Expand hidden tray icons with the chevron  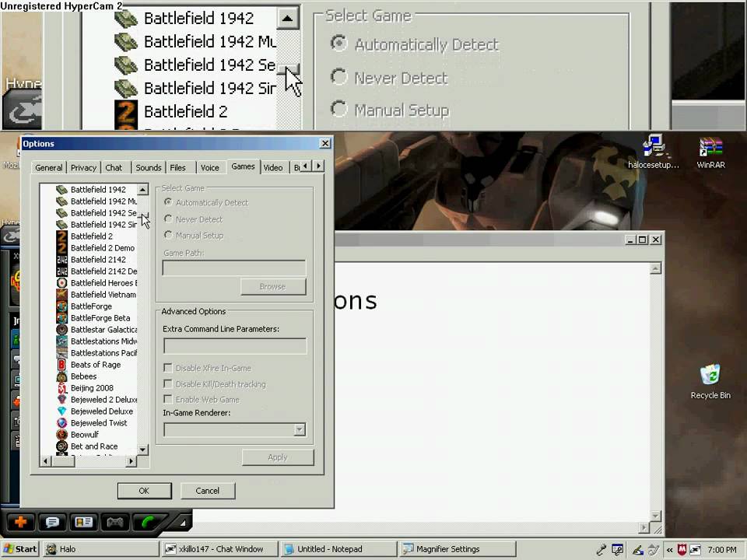(669, 550)
